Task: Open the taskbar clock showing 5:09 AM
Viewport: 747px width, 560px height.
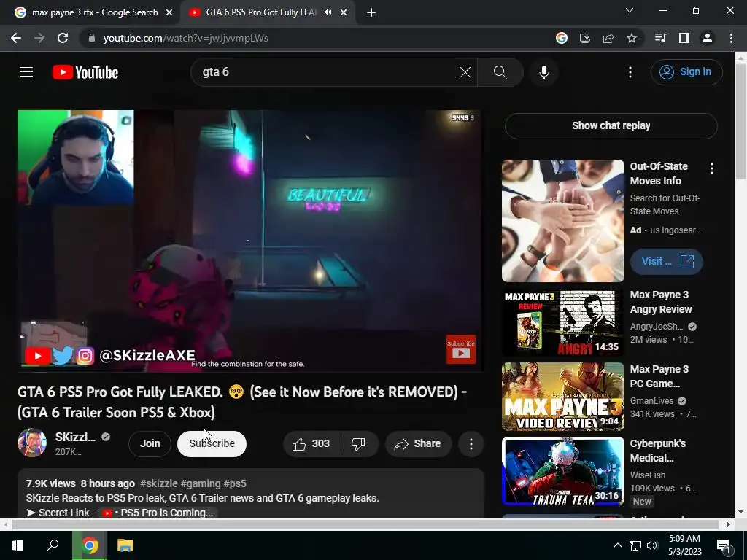Action: pos(684,545)
